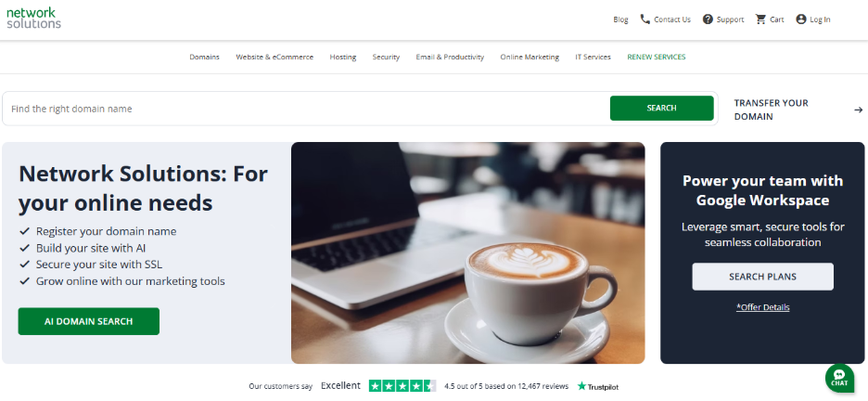Click the Network Solutions logo

(x=33, y=18)
